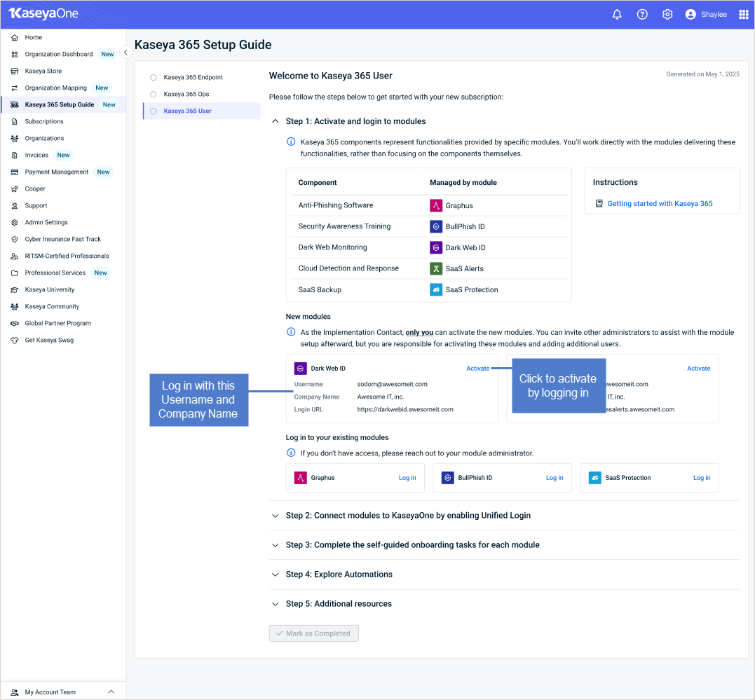This screenshot has width=755, height=700.
Task: Click the Cyber Insurance Fast Track shield icon
Action: click(15, 239)
